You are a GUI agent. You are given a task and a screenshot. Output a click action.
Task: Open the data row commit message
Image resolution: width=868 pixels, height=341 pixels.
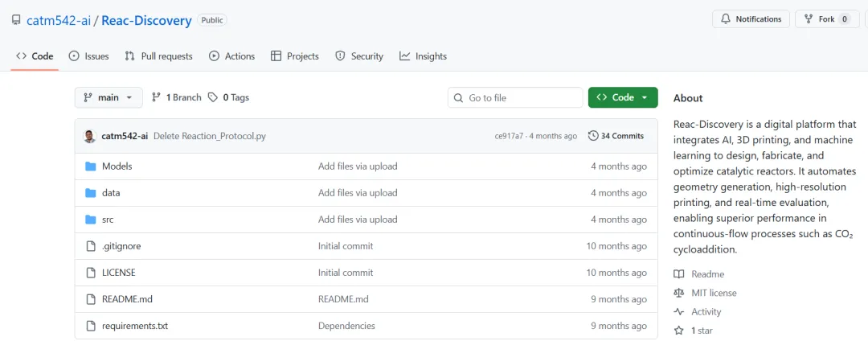point(358,193)
